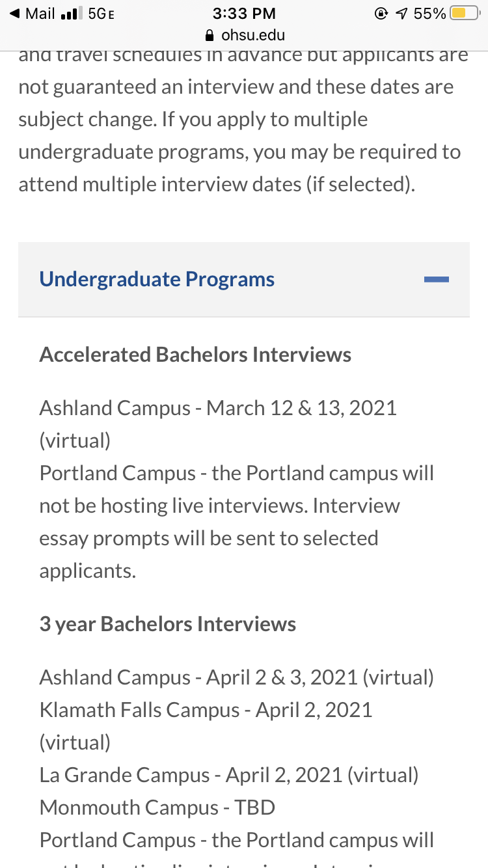Tap the 3 year Bachelors Interviews heading
The width and height of the screenshot is (488, 868).
[x=168, y=624]
